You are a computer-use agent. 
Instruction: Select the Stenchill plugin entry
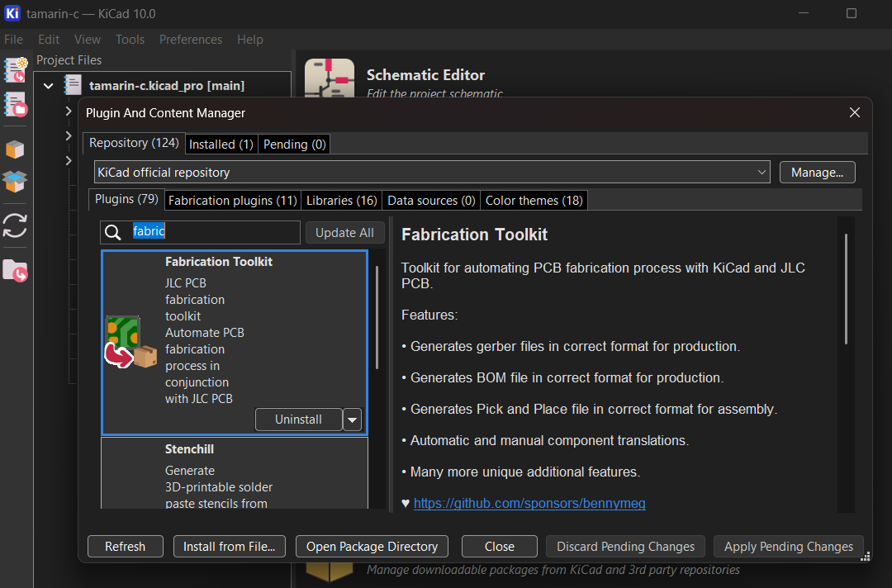(235, 473)
